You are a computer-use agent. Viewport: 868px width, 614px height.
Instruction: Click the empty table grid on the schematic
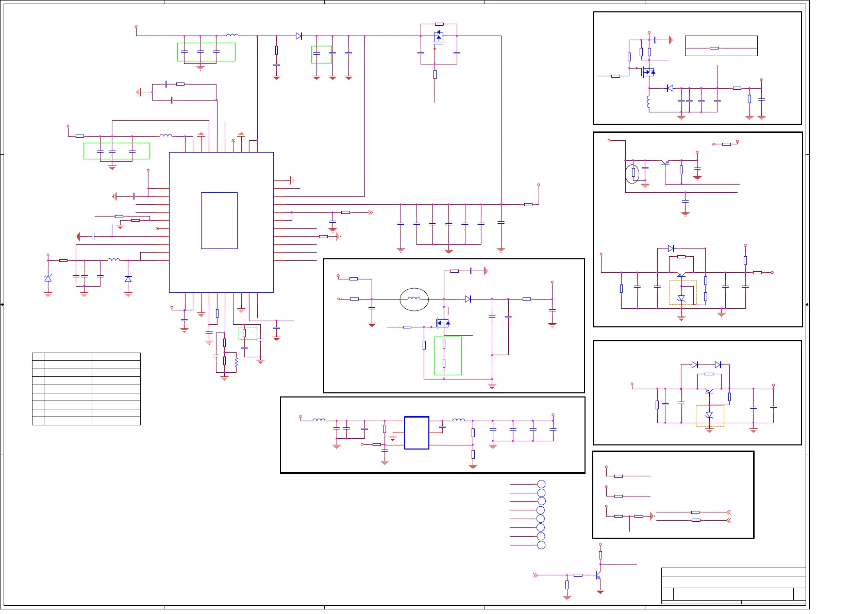(86, 389)
